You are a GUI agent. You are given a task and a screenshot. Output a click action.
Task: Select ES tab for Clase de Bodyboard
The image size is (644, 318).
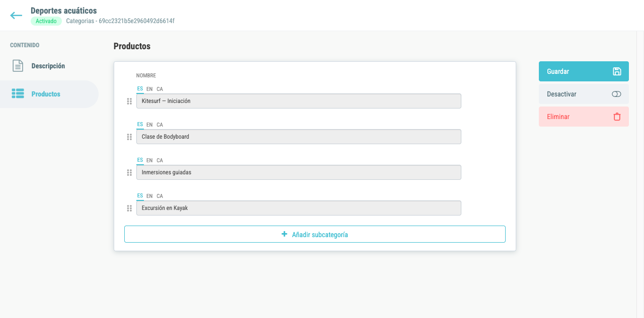click(x=140, y=125)
